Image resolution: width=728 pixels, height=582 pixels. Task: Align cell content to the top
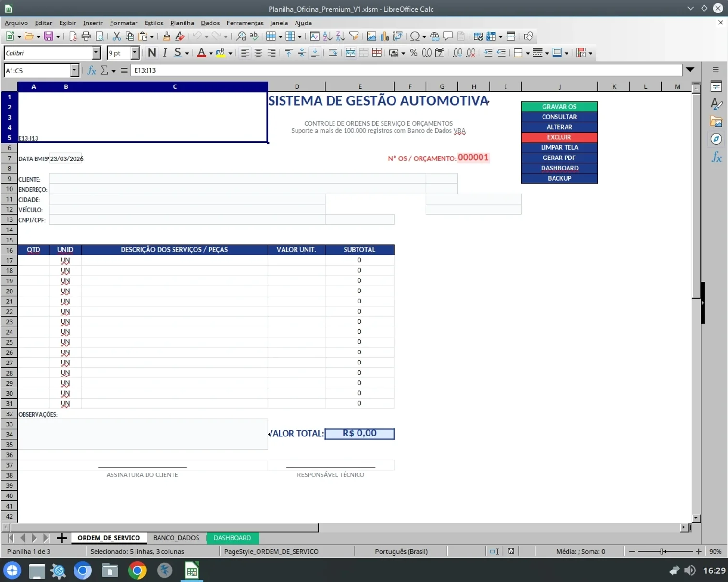[x=289, y=53]
